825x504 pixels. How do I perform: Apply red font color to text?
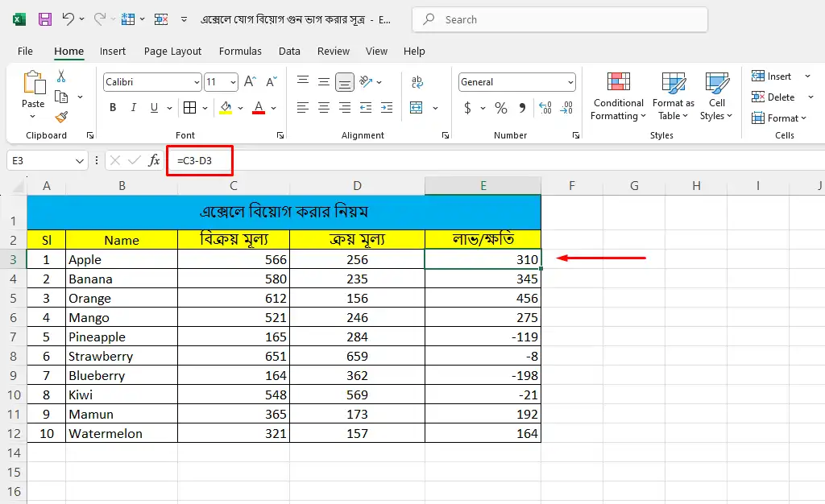pyautogui.click(x=259, y=108)
